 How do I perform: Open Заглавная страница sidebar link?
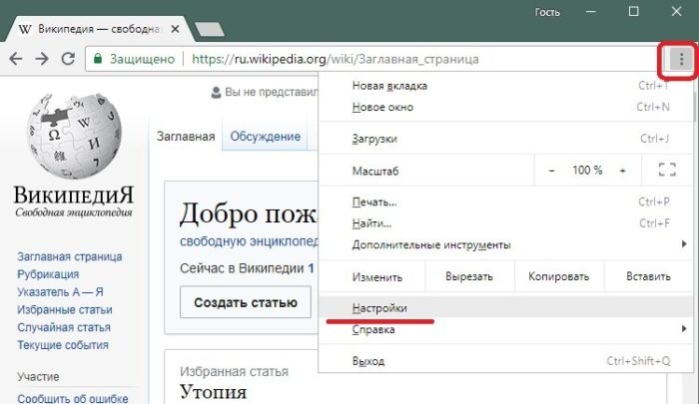[x=70, y=257]
